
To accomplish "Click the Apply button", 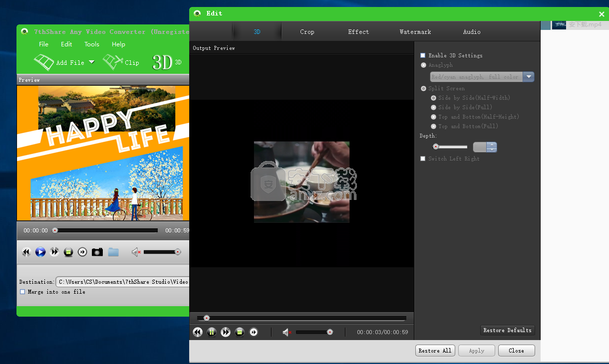I will pyautogui.click(x=477, y=351).
